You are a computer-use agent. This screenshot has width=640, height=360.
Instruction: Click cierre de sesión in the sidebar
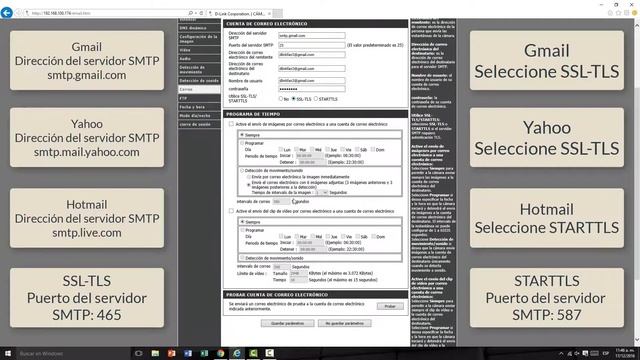click(199, 124)
